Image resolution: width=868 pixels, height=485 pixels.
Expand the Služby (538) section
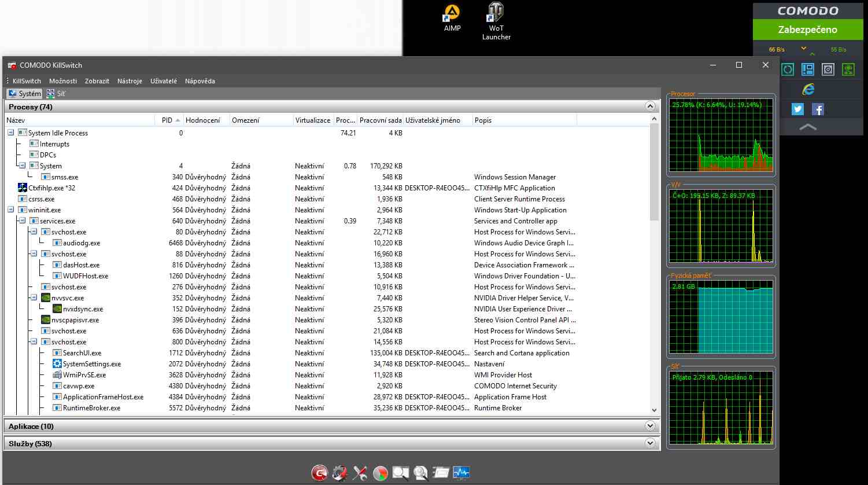pyautogui.click(x=650, y=443)
